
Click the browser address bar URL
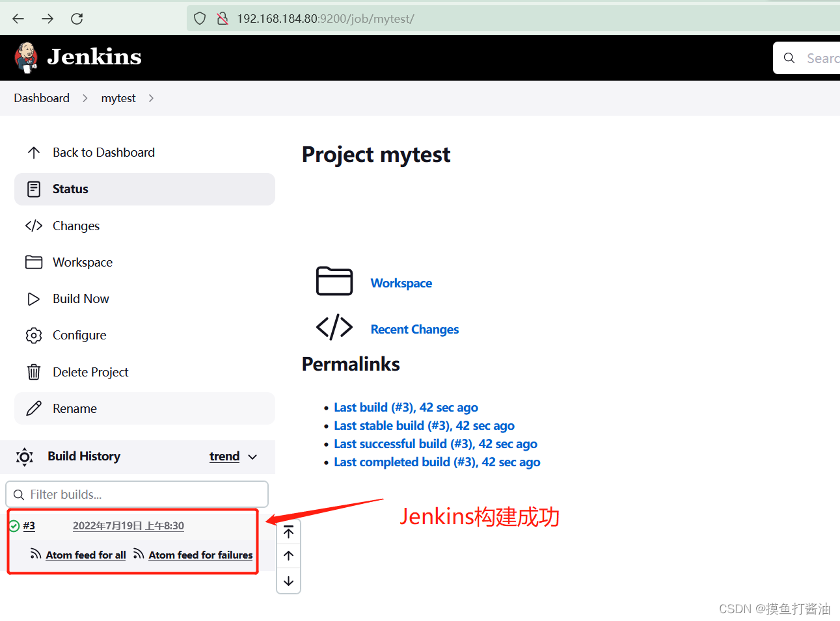pyautogui.click(x=325, y=19)
